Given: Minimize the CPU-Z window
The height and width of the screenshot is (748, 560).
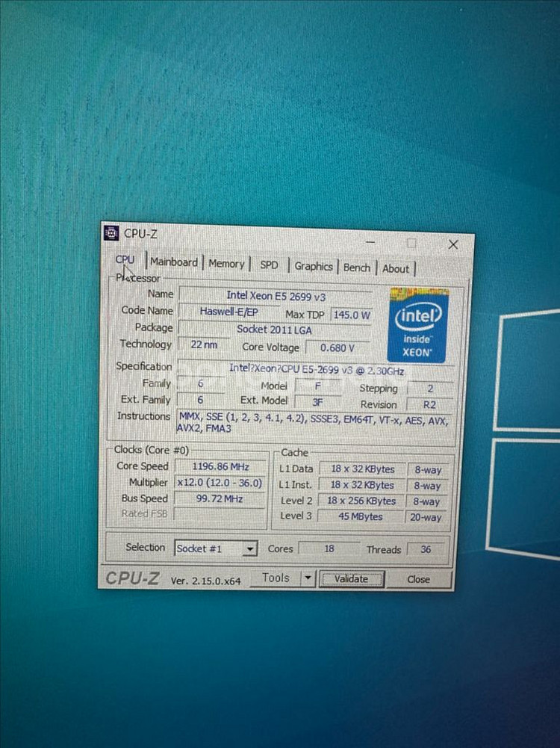Looking at the screenshot, I should pyautogui.click(x=370, y=242).
